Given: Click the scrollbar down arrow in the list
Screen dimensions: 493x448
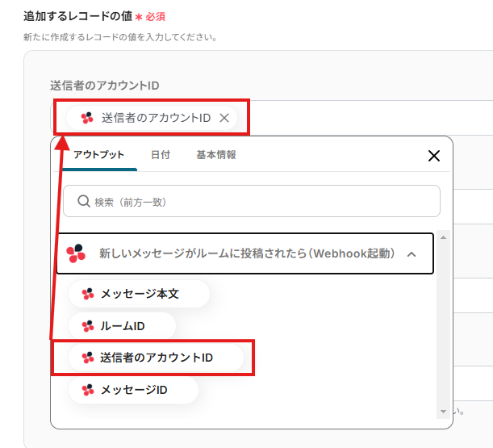Looking at the screenshot, I should [x=442, y=412].
